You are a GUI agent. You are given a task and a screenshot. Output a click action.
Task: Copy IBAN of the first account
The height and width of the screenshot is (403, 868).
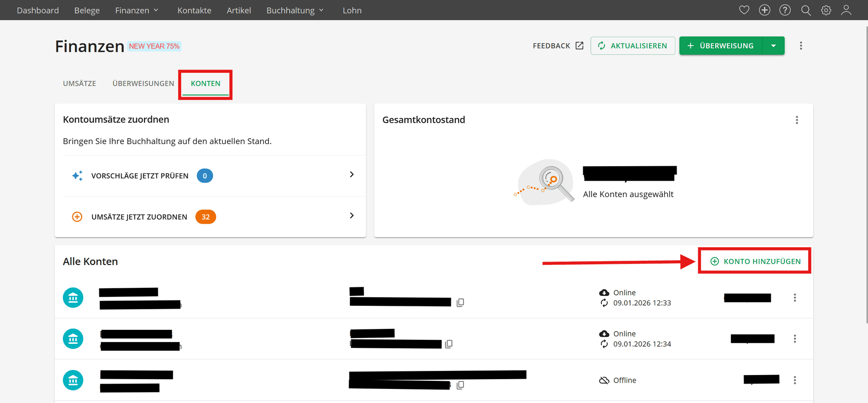click(460, 303)
